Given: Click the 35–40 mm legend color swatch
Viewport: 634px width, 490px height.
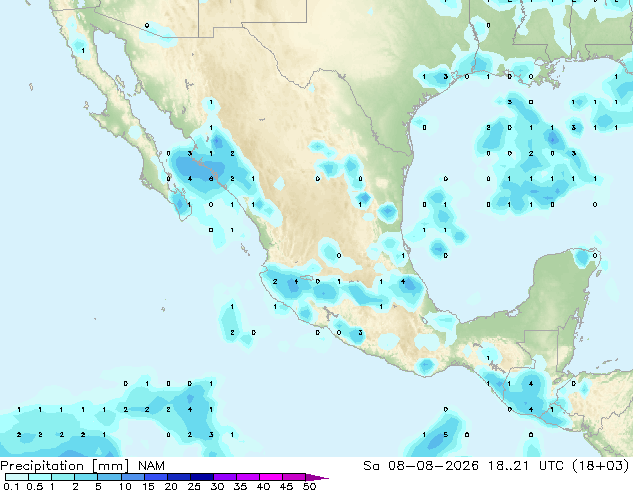Looking at the screenshot, I should point(247,477).
